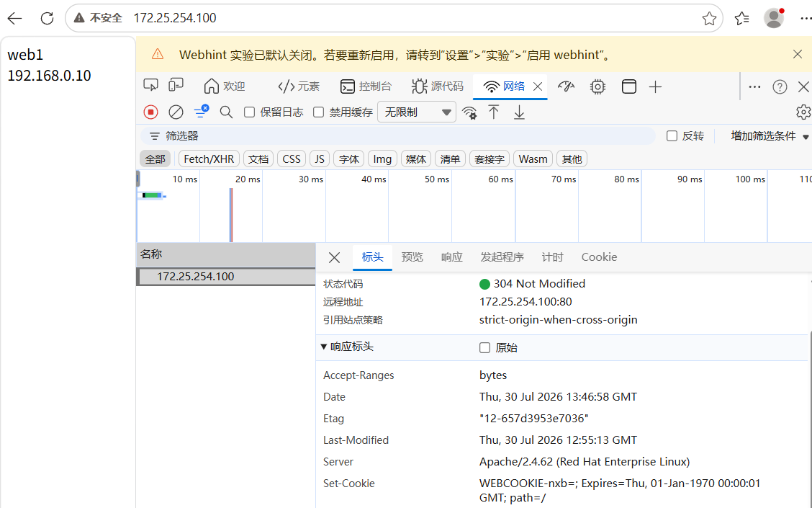
Task: Open the 计时 details tab
Action: 553,257
